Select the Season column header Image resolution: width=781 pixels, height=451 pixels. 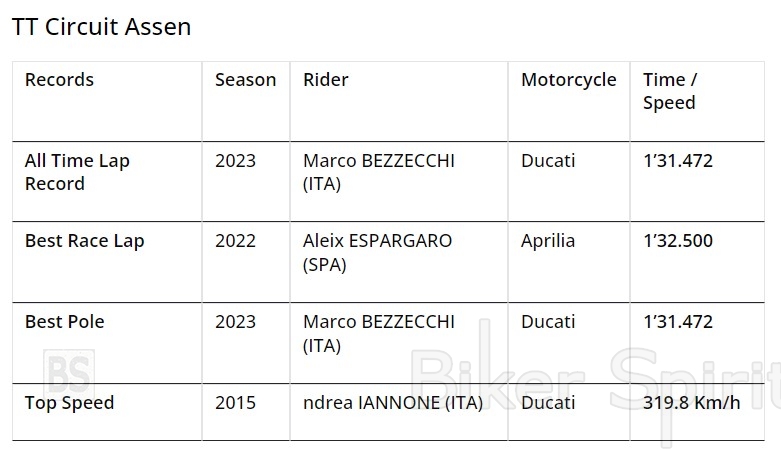[x=245, y=80]
